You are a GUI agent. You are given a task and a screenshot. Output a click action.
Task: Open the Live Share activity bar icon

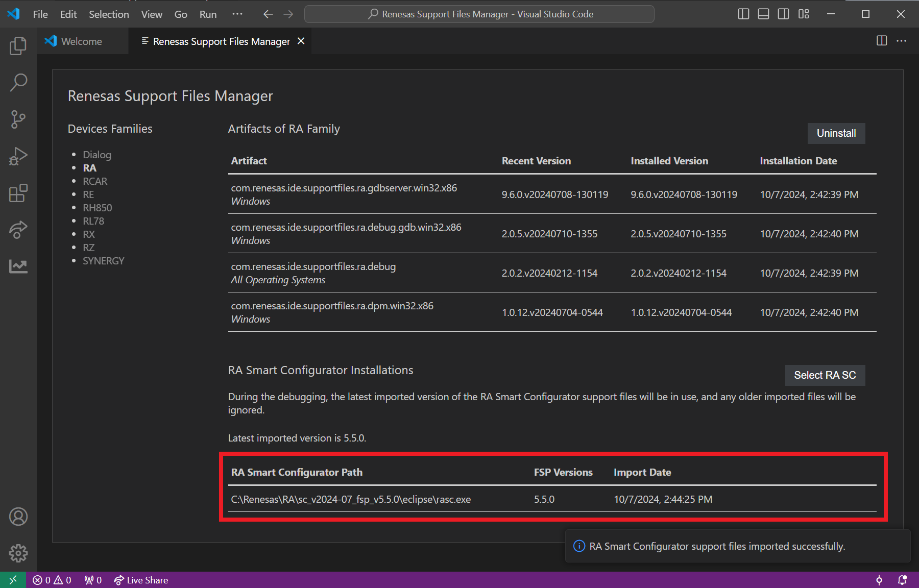[18, 230]
